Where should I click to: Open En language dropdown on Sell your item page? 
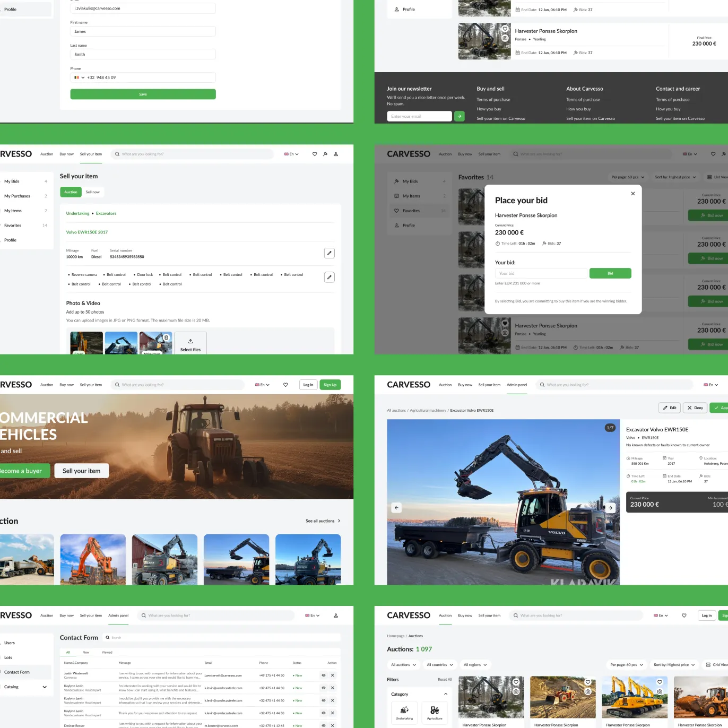click(x=291, y=154)
